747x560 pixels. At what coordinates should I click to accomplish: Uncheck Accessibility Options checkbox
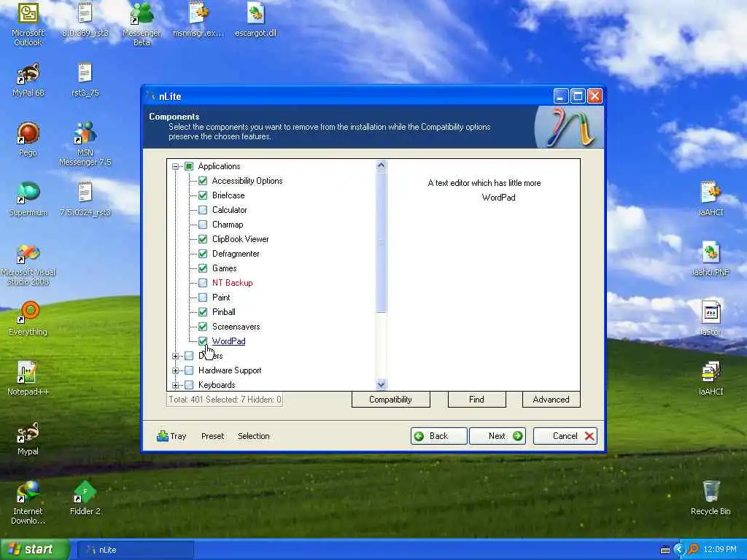click(203, 181)
